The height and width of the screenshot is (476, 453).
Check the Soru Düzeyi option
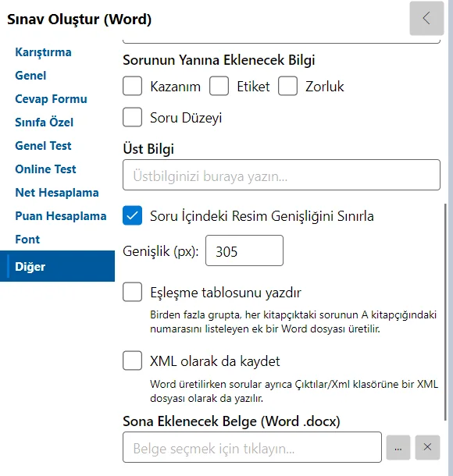(x=133, y=117)
